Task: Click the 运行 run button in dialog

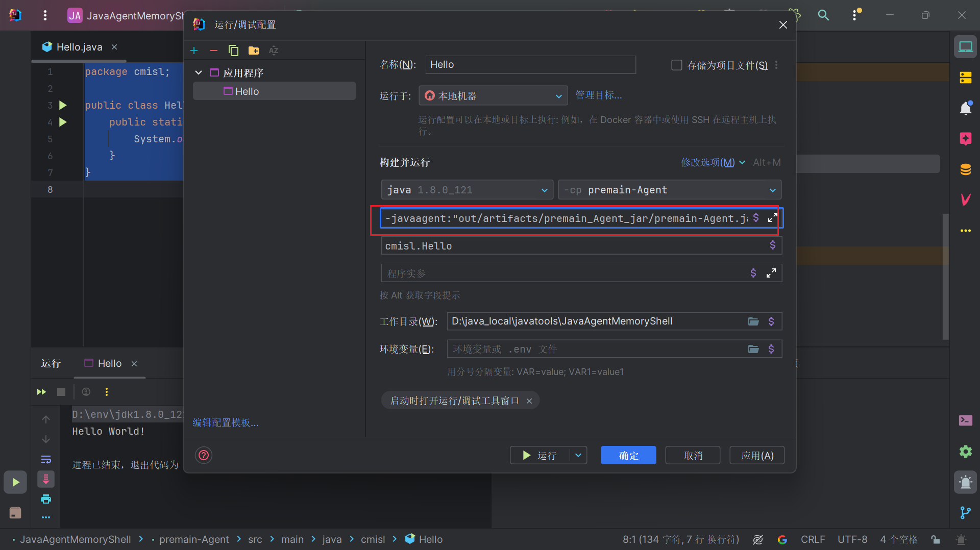Action: (540, 455)
